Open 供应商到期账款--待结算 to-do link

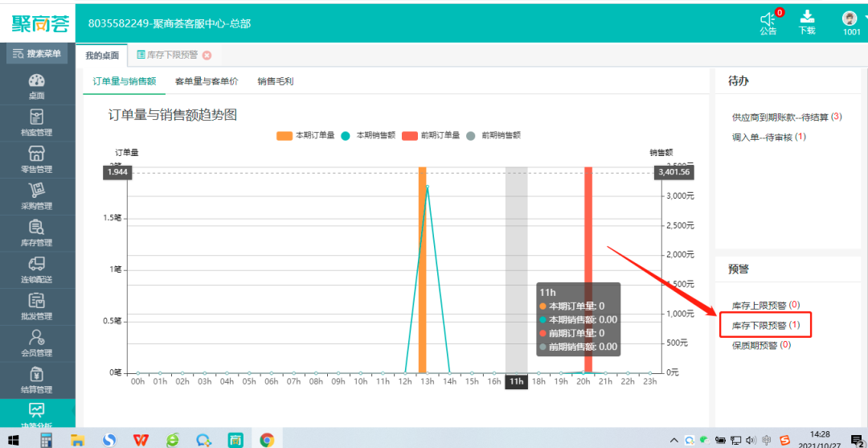[780, 117]
